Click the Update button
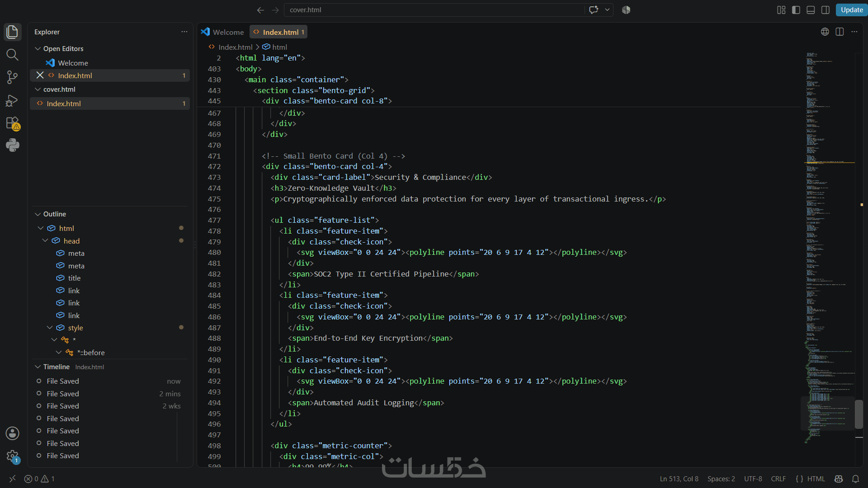This screenshot has height=488, width=868. pyautogui.click(x=851, y=10)
